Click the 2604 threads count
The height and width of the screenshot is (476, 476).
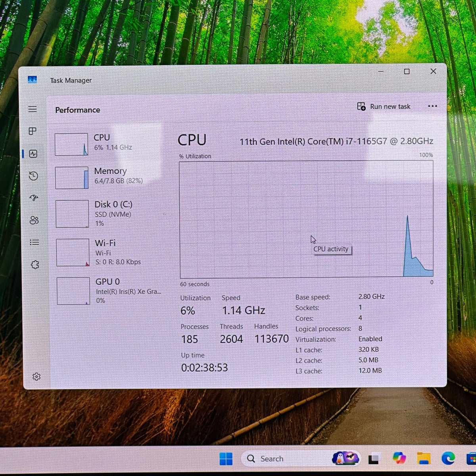pos(231,339)
